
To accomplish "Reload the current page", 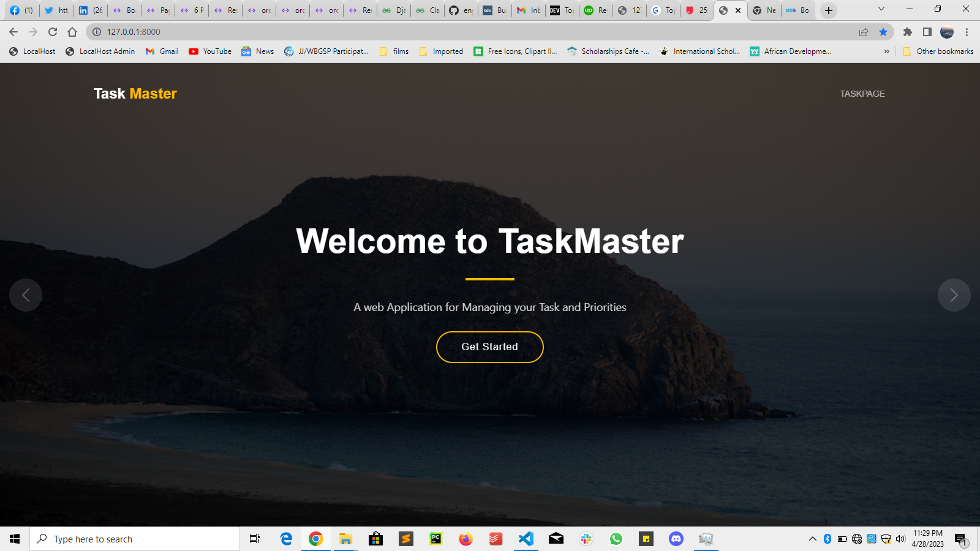I will (52, 32).
